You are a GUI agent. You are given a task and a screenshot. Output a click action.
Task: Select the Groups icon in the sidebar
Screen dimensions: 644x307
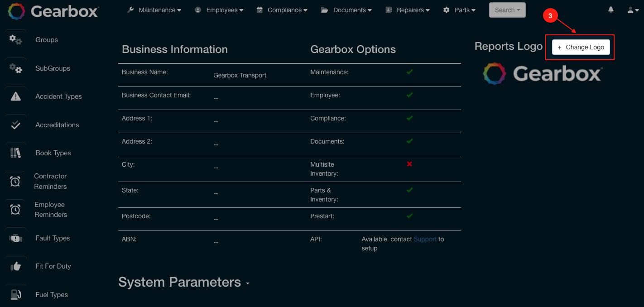click(x=15, y=40)
